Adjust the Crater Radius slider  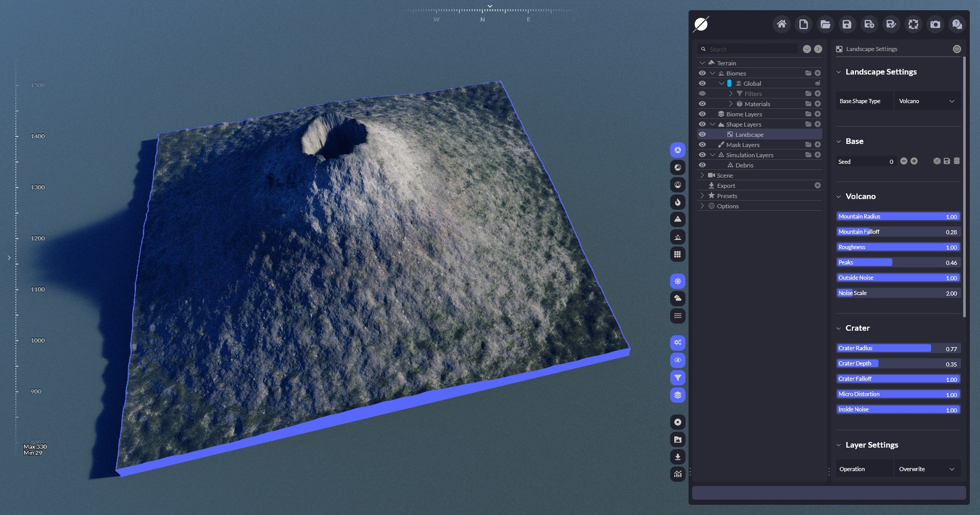coord(898,348)
